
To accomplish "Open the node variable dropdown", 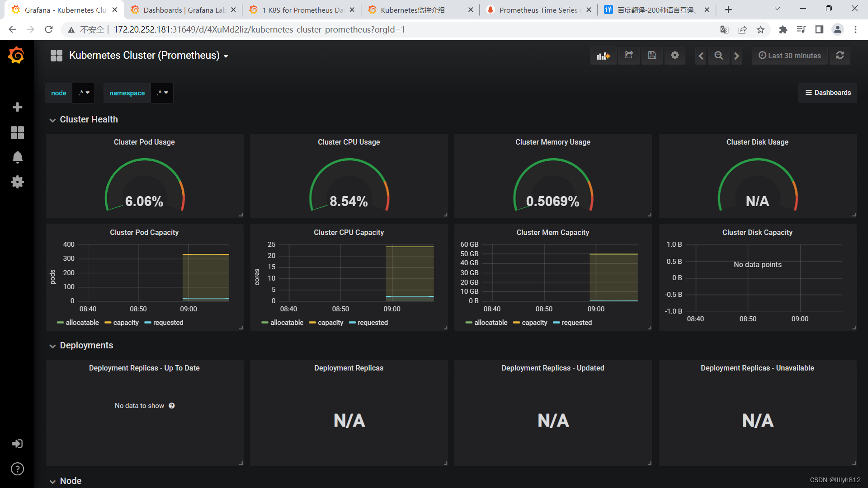I will (x=84, y=93).
